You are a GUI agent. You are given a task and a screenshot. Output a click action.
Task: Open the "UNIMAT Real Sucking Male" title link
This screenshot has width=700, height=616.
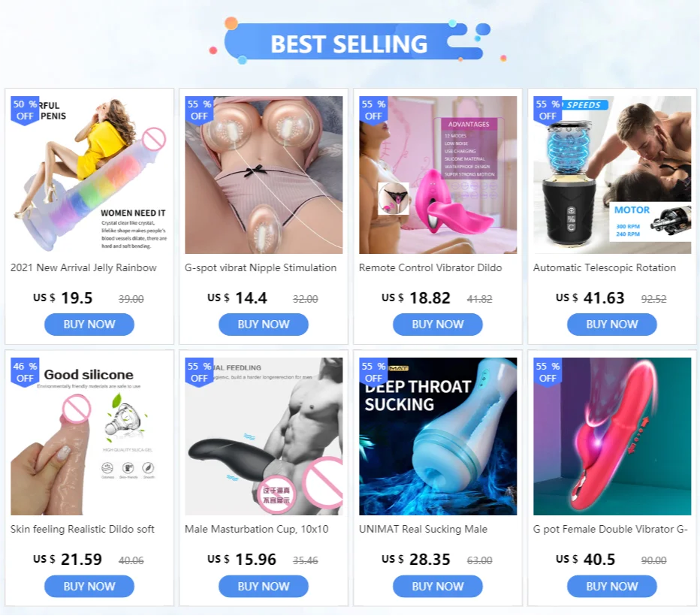click(x=423, y=530)
